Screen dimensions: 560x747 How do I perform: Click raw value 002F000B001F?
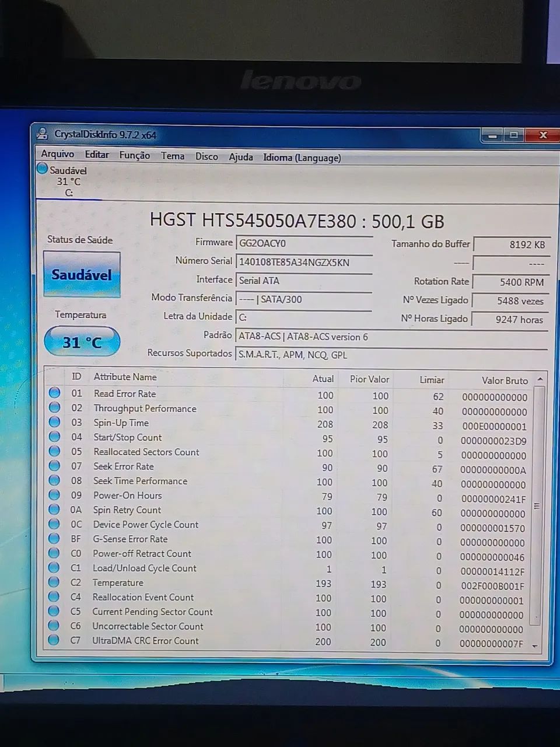[492, 587]
